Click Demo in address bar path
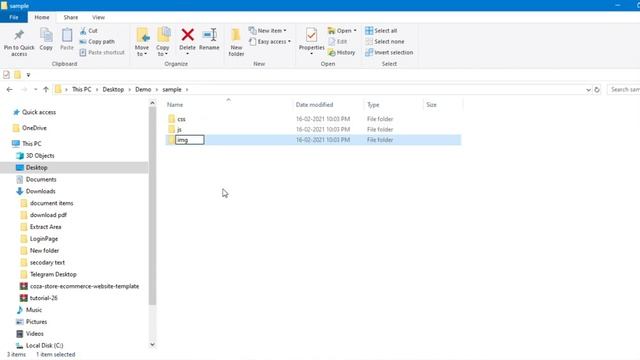The height and width of the screenshot is (360, 640). (143, 89)
